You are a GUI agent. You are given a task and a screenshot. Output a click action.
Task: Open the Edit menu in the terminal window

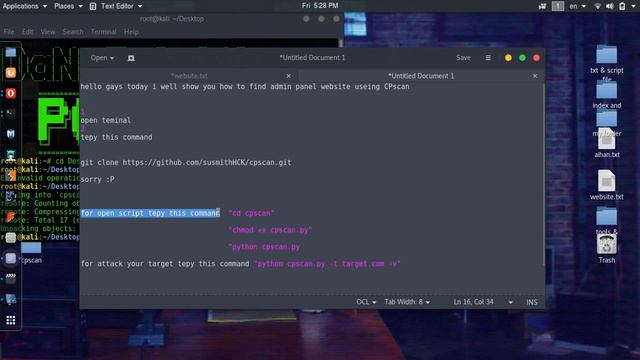(27, 32)
